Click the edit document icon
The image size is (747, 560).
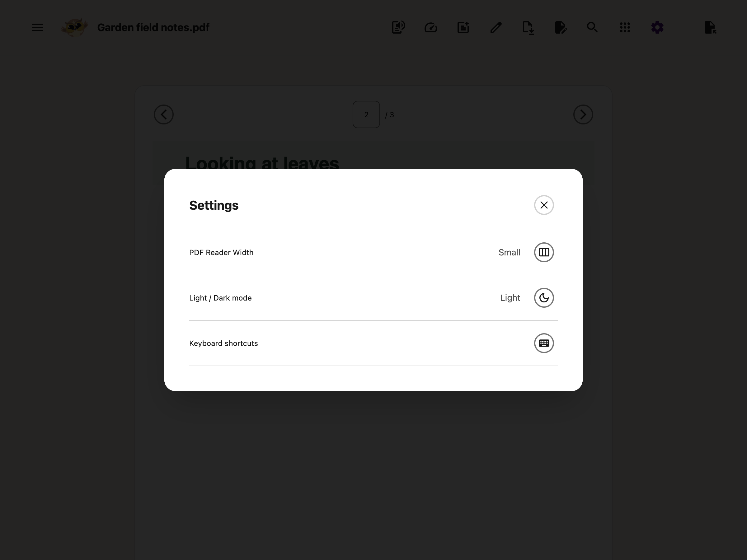(x=561, y=27)
